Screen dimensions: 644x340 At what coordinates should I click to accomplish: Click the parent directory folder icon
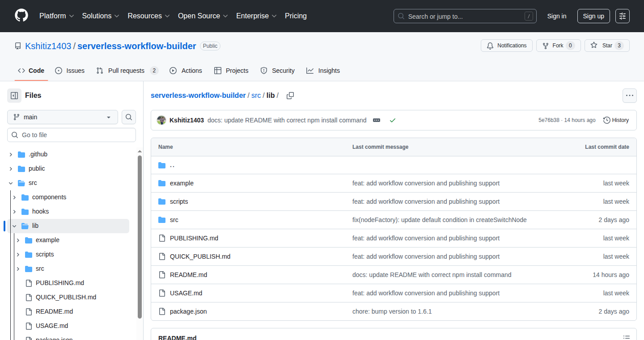pos(162,165)
